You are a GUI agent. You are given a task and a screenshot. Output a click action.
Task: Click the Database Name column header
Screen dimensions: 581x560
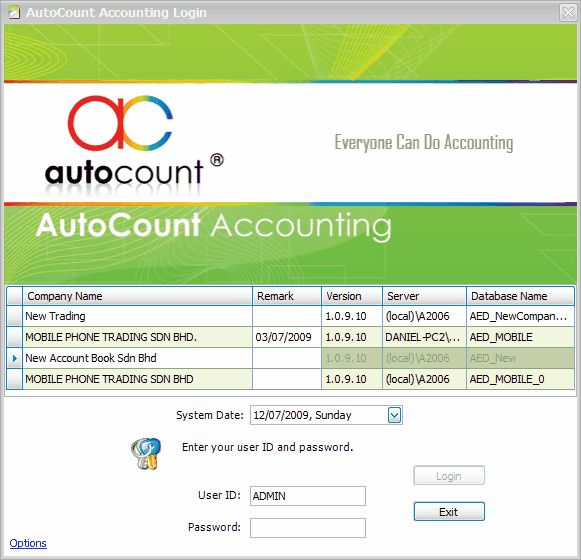(520, 296)
